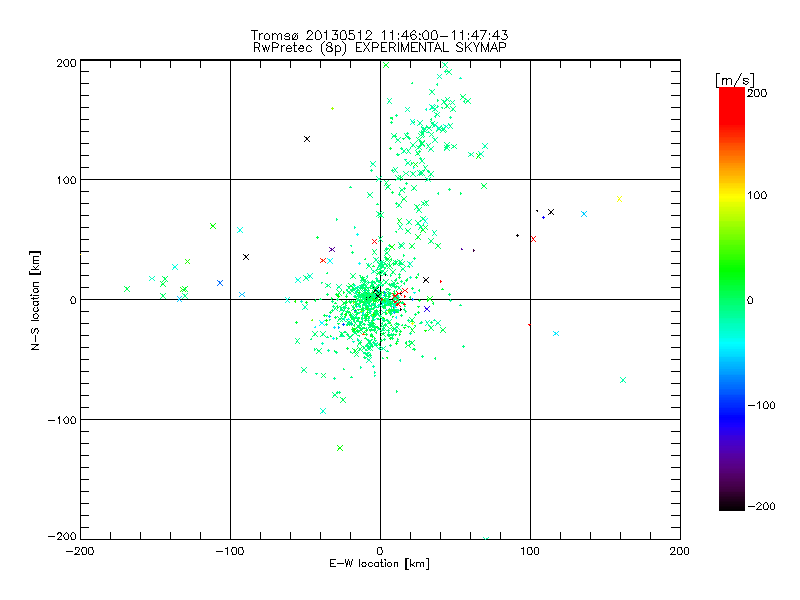Click x-axis tick label '200'

pyautogui.click(x=680, y=552)
